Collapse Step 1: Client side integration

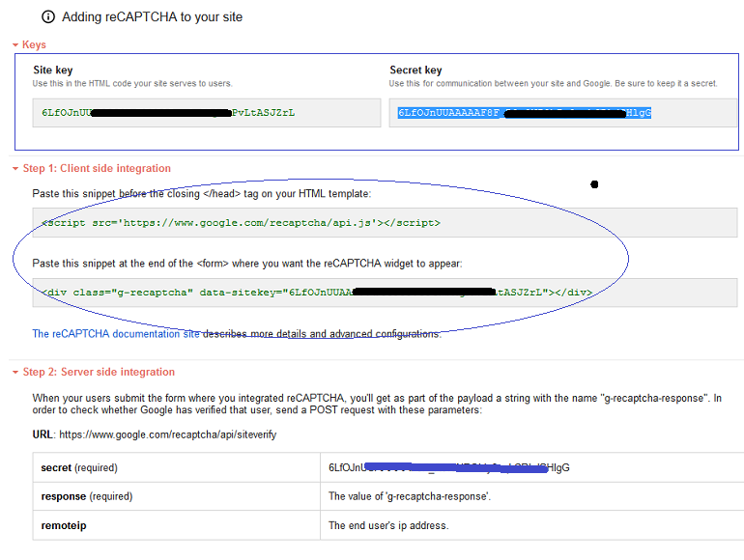coord(92,168)
